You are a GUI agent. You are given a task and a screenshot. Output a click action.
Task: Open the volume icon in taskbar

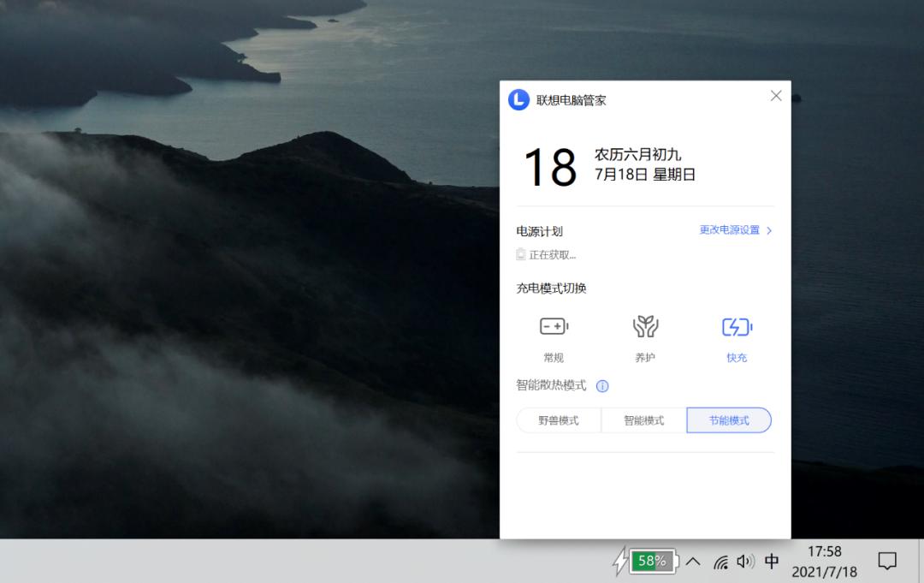[x=744, y=562]
